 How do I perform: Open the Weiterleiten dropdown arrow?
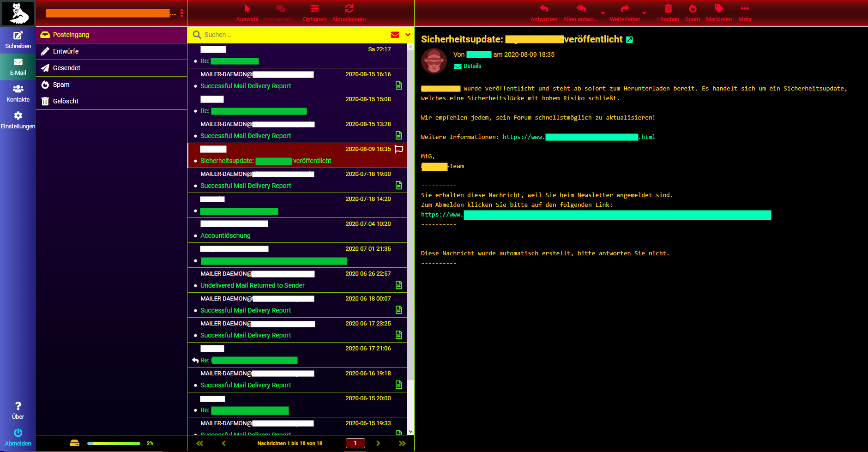644,13
